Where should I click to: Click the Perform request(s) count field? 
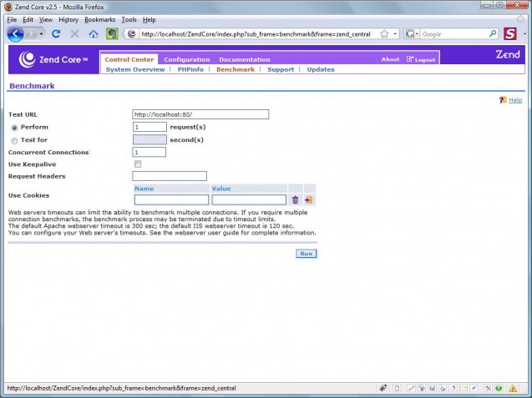point(149,127)
